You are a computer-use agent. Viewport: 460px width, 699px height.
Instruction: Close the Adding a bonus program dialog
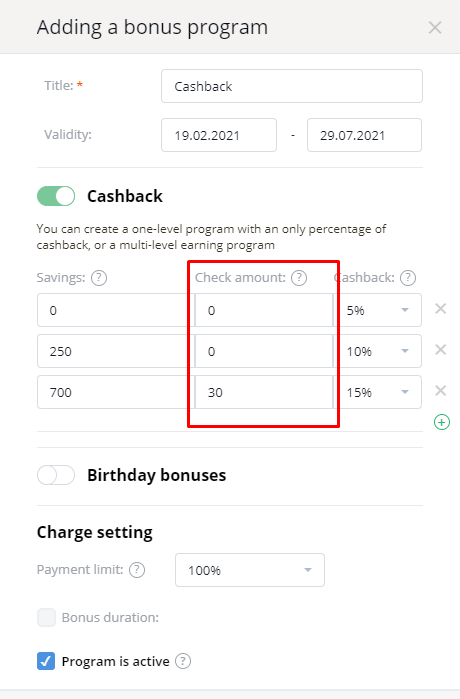click(435, 28)
